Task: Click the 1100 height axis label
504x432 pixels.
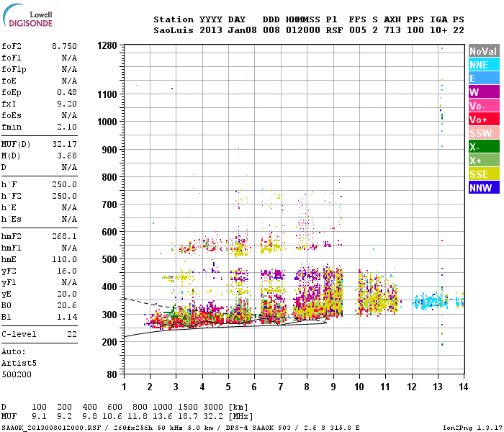Action: pos(107,95)
